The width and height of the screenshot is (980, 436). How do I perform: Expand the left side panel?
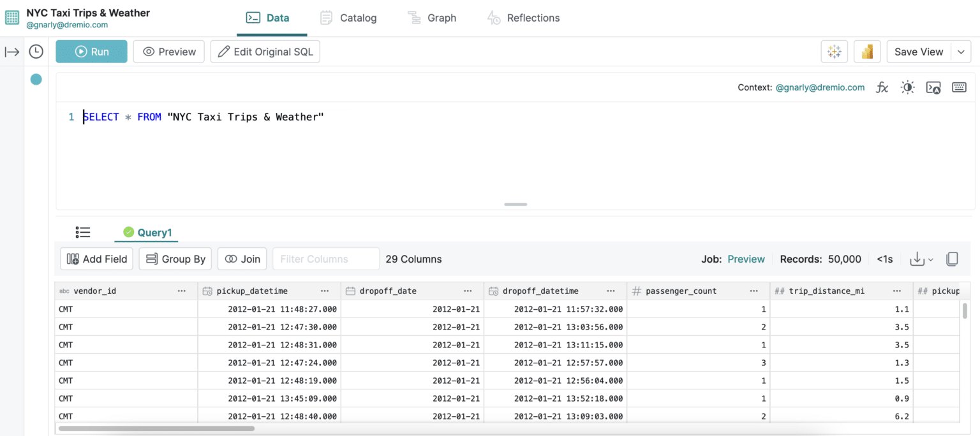coord(12,51)
